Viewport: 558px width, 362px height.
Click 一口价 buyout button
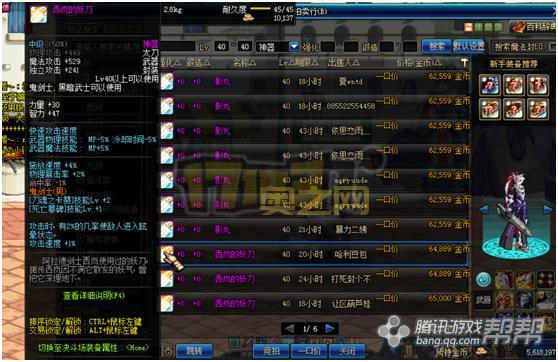point(309,351)
